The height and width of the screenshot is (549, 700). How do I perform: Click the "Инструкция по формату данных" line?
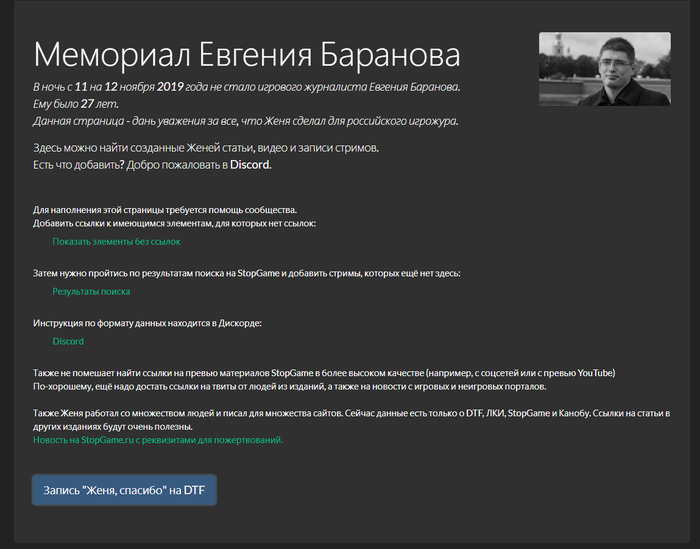click(x=147, y=323)
